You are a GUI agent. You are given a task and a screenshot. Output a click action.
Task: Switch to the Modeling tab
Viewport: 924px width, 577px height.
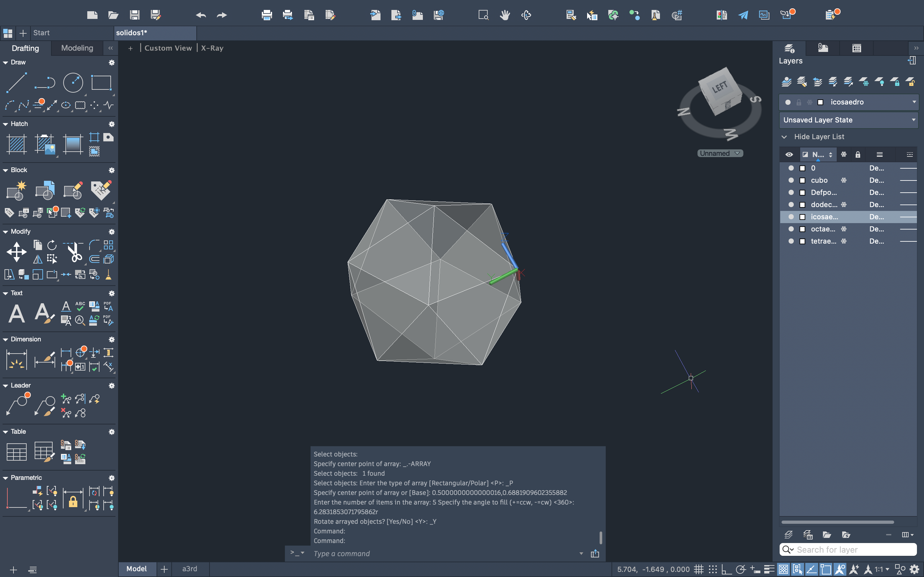point(77,48)
